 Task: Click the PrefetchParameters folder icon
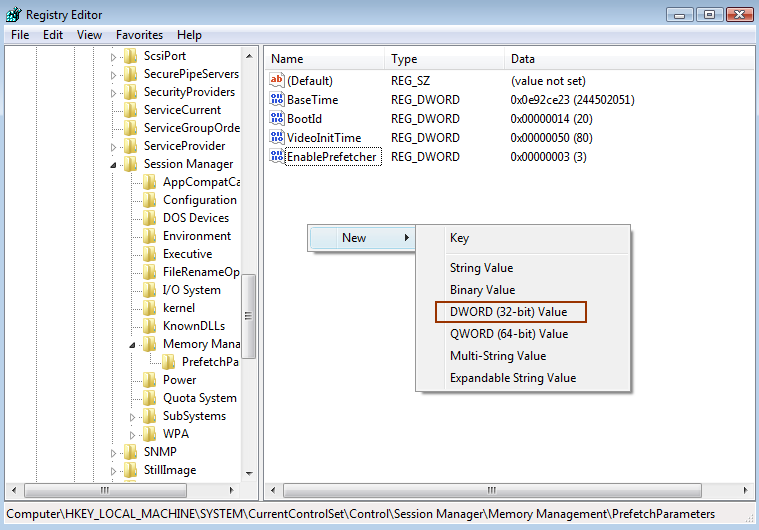tap(168, 362)
